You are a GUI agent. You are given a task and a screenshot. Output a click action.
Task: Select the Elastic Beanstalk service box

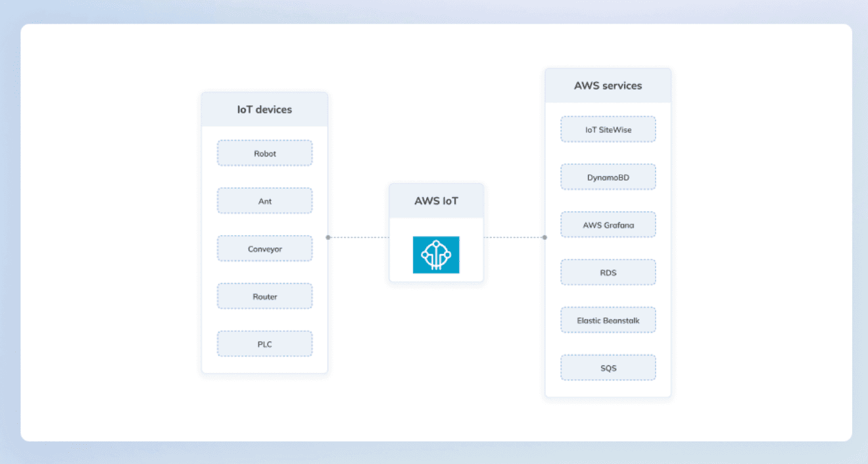pos(608,320)
